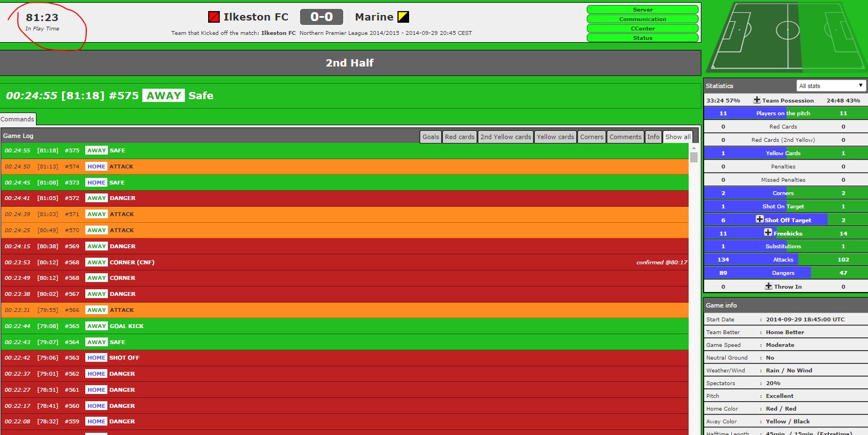
Task: Select log row #564 AWAY SAFE
Action: 344,342
